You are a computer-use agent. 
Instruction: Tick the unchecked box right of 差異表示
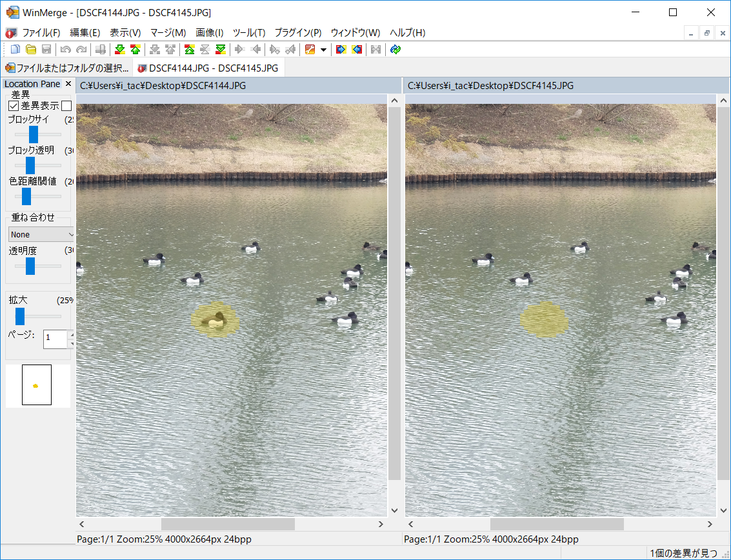pos(66,106)
